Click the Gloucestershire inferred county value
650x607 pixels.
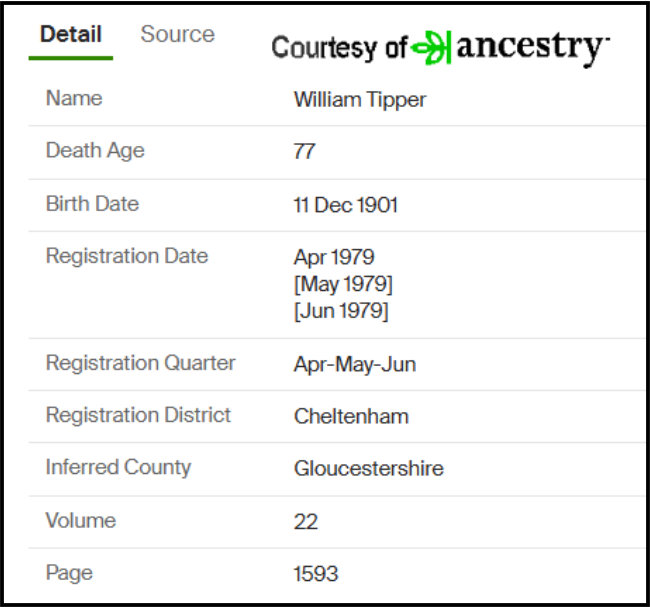(368, 468)
